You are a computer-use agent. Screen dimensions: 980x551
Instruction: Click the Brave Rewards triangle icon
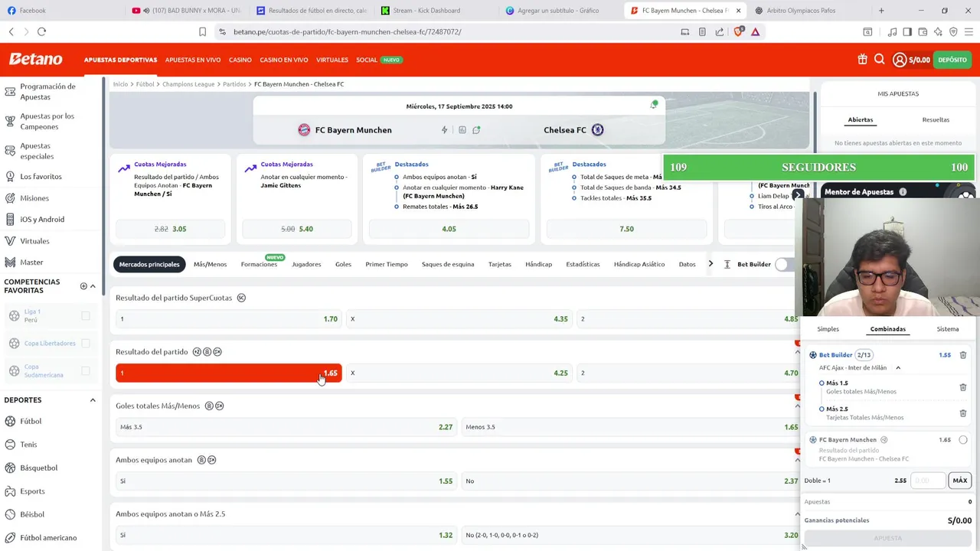click(755, 31)
